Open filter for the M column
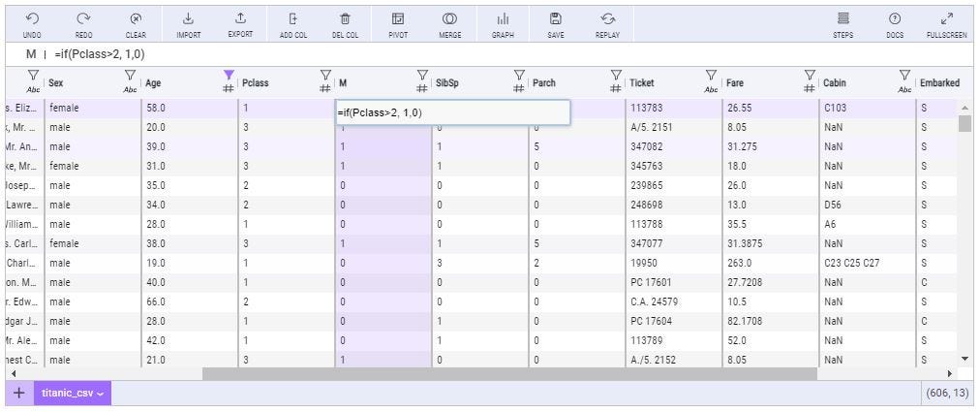 click(422, 76)
